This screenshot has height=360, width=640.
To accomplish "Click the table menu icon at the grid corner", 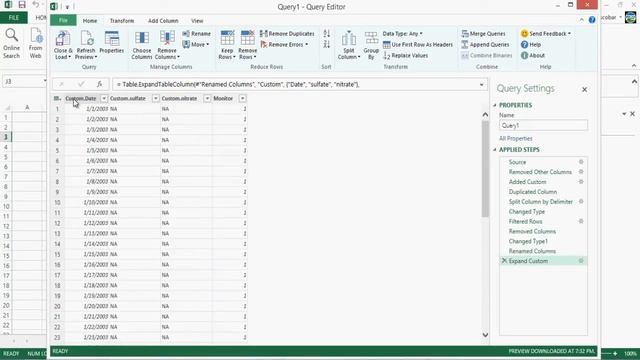I will tap(57, 98).
